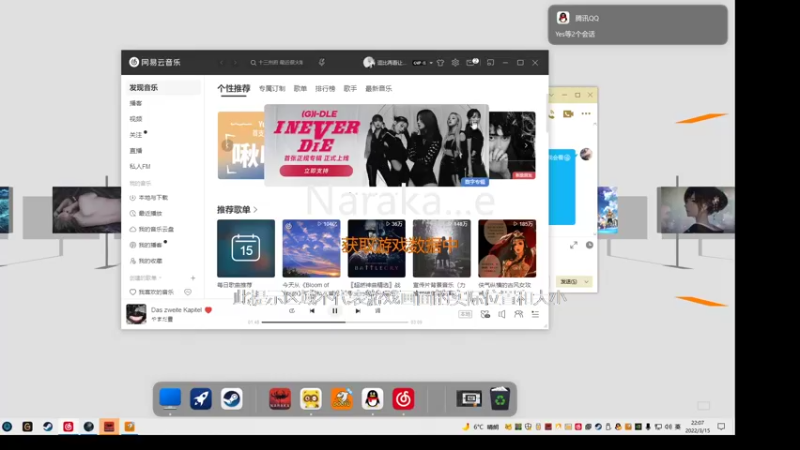The width and height of the screenshot is (800, 450).
Task: Expand QQ chat input area arrows icon
Action: [x=573, y=245]
